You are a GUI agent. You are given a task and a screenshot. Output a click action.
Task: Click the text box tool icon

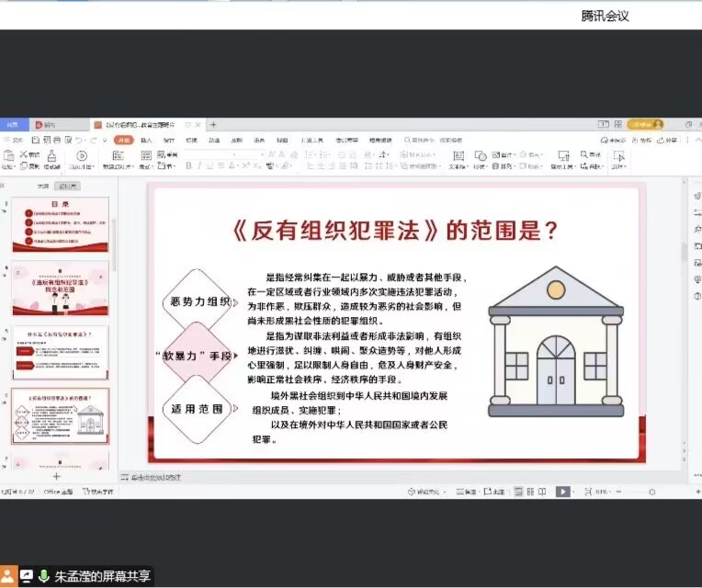[458, 156]
